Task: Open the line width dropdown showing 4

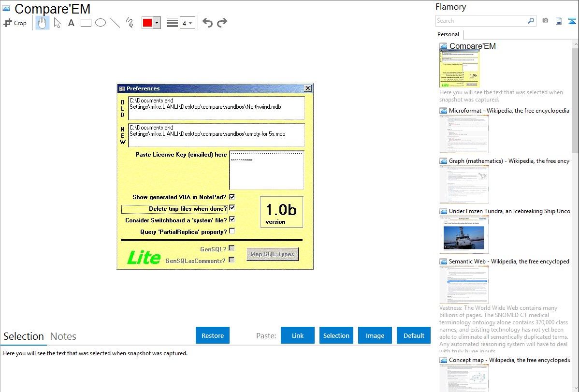Action: [188, 23]
